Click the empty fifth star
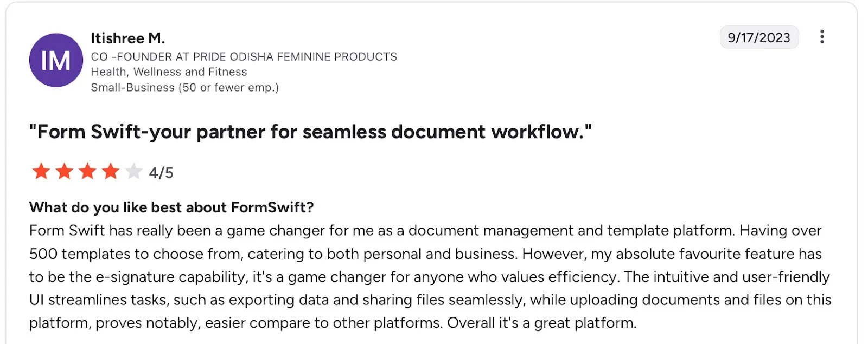The height and width of the screenshot is (344, 868). point(135,172)
